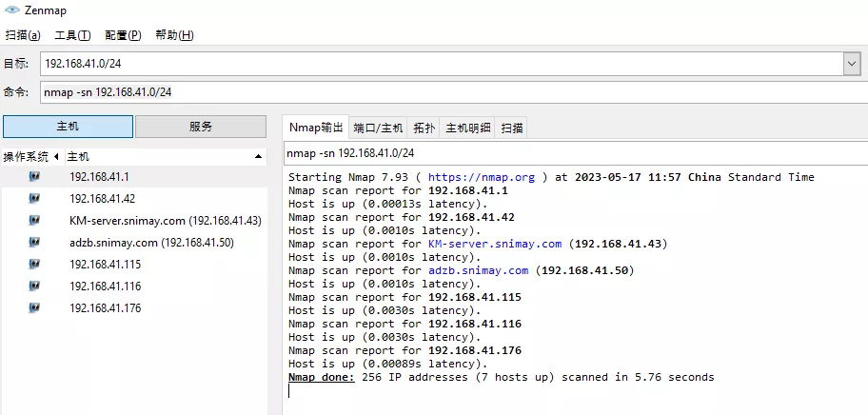Switch to the 拓扑 topology tab

point(424,128)
